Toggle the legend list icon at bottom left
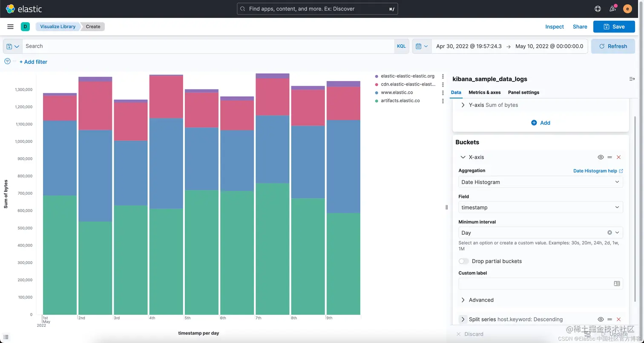The image size is (644, 343). (6, 337)
